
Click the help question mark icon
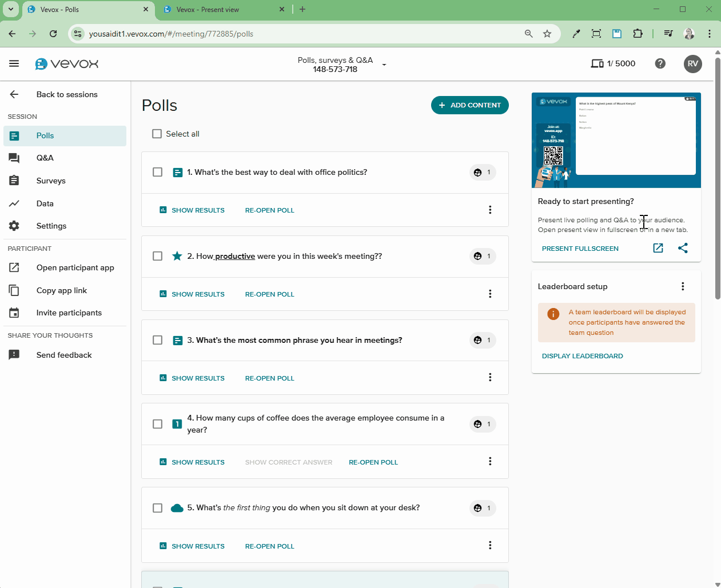click(x=660, y=63)
